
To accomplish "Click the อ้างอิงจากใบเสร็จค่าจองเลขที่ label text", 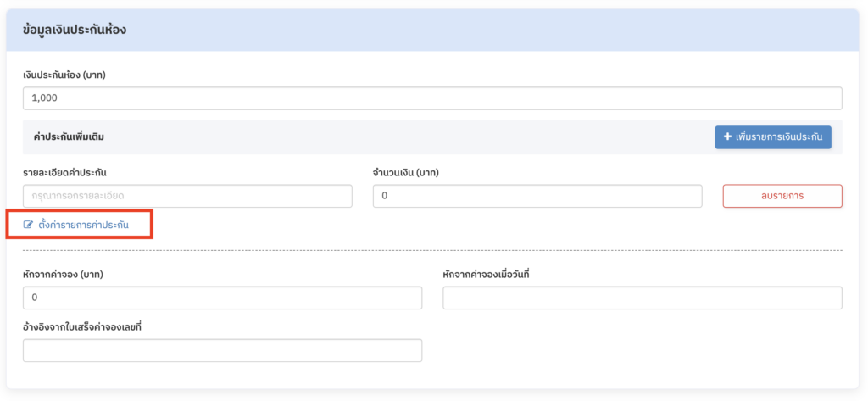I will pos(81,326).
